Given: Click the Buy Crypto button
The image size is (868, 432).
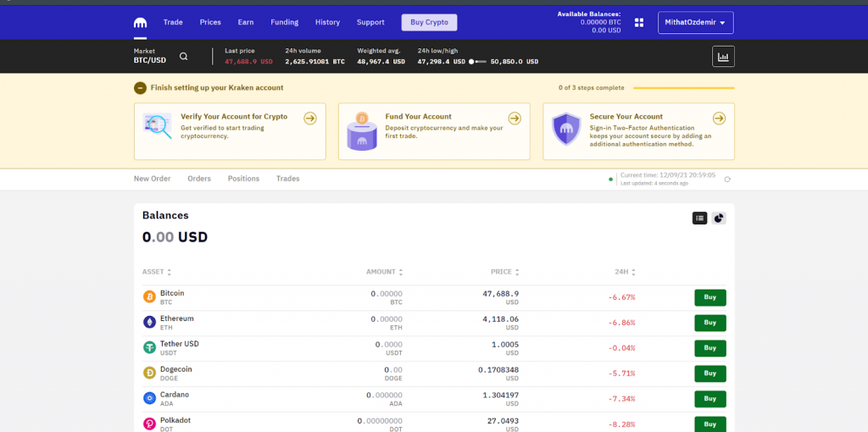Looking at the screenshot, I should (430, 23).
